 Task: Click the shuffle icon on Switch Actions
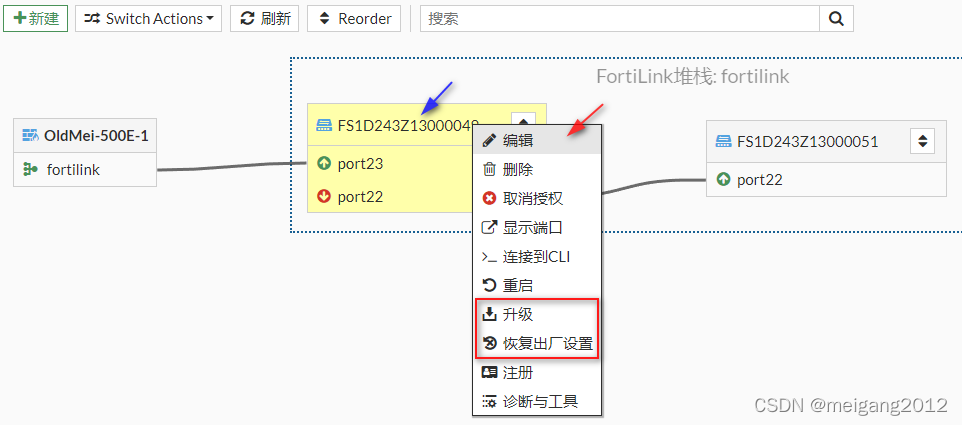tap(92, 18)
